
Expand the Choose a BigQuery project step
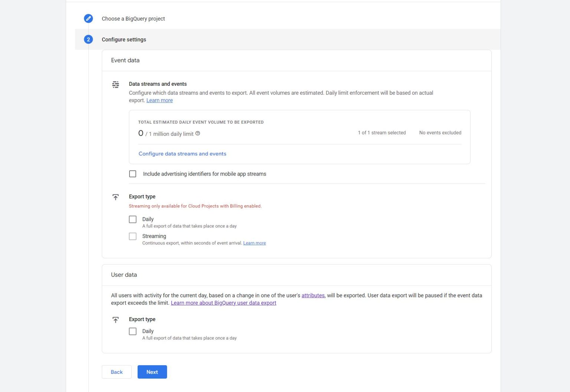point(133,19)
